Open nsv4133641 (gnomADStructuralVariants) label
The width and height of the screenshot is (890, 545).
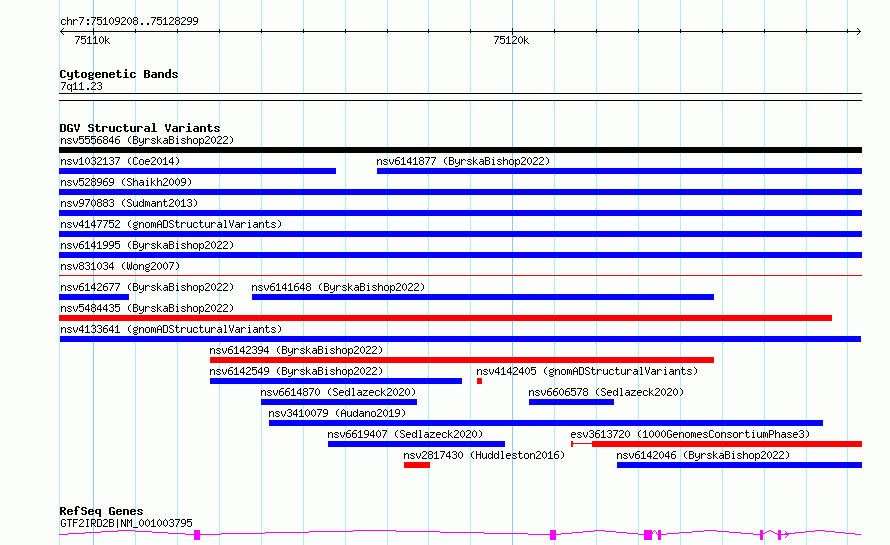pyautogui.click(x=171, y=329)
